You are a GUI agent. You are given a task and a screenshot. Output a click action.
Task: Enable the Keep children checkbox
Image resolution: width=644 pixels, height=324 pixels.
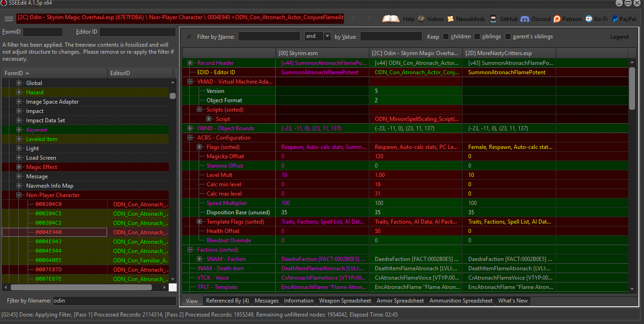coord(446,36)
